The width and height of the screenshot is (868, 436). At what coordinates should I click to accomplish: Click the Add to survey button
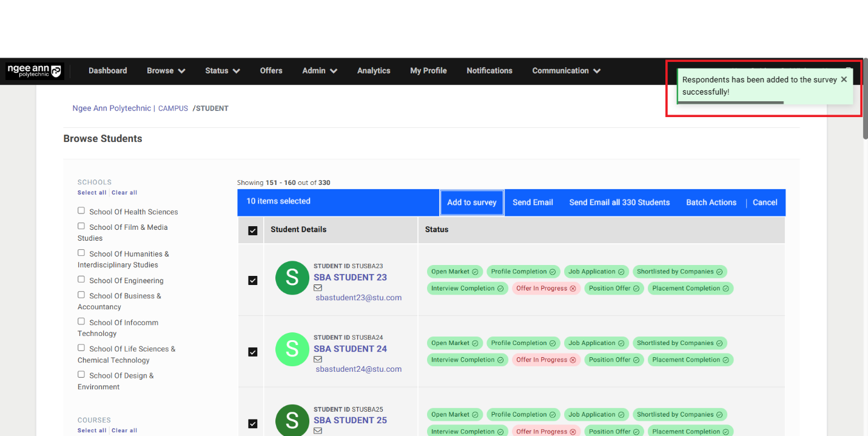click(472, 203)
